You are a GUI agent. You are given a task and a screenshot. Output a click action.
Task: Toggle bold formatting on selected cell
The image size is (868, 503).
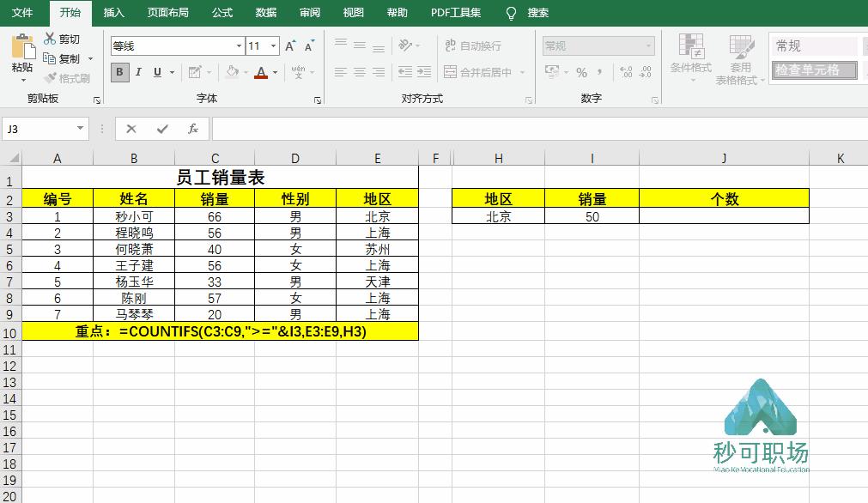point(118,73)
